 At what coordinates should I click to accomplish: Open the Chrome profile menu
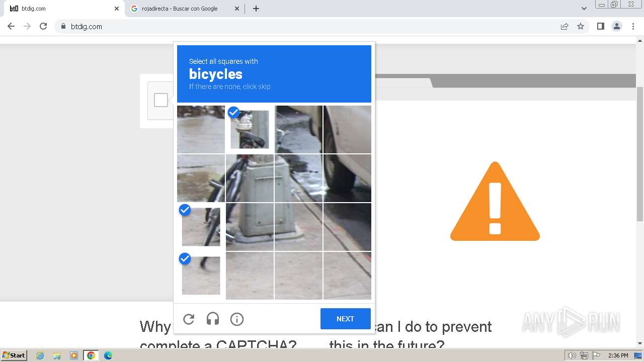pos(617,26)
